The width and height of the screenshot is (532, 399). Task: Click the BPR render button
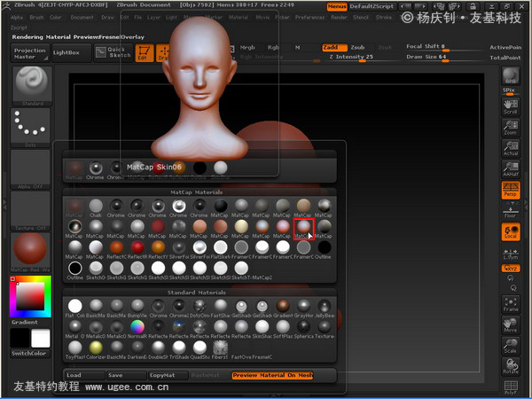point(511,76)
